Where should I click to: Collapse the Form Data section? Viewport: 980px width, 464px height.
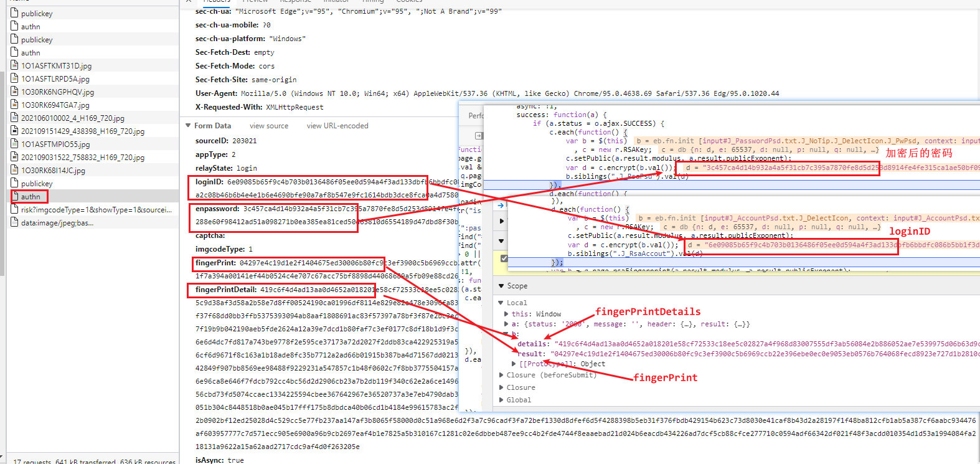coord(188,126)
